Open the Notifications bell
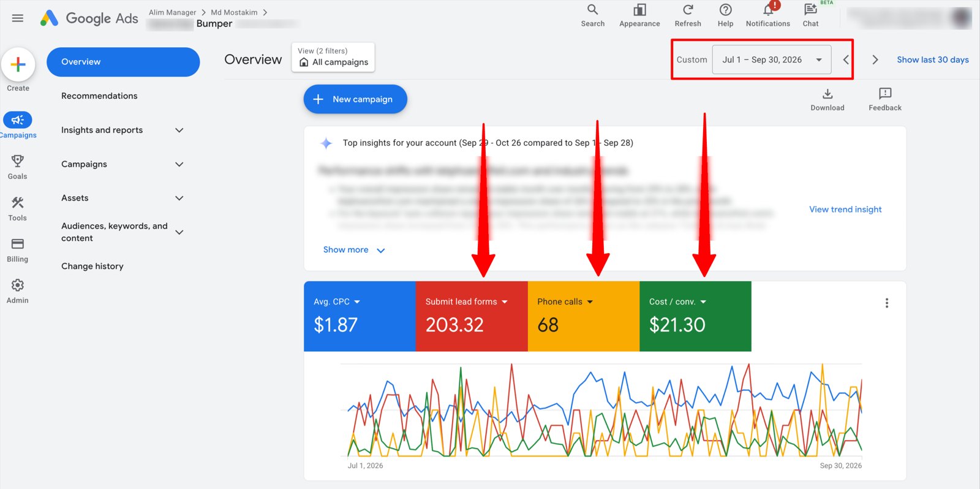980x489 pixels. (767, 15)
